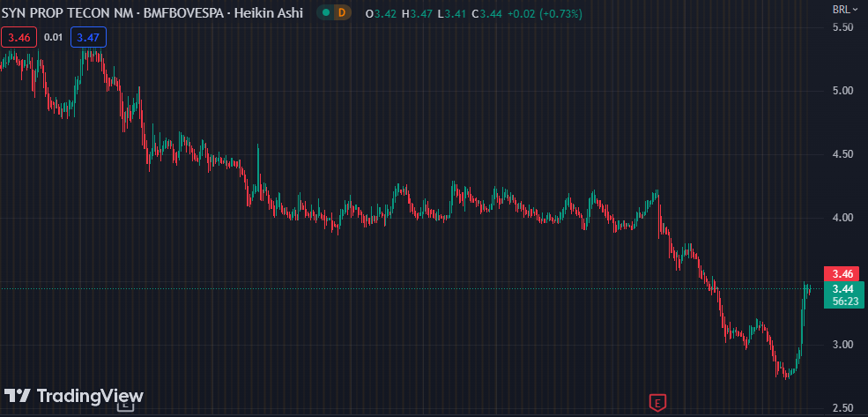Open the BRL currency dropdown

coord(844,9)
